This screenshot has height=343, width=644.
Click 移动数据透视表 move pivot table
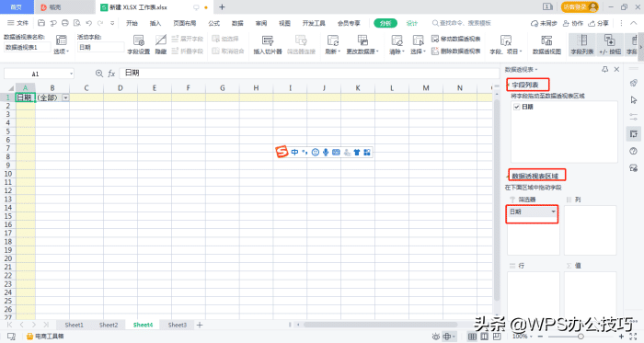[x=456, y=39]
